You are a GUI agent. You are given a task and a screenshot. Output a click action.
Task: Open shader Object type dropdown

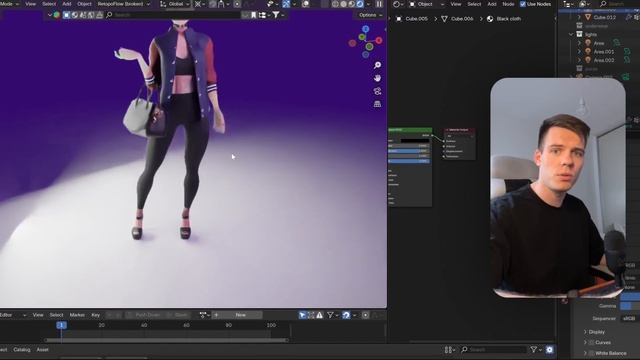427,4
